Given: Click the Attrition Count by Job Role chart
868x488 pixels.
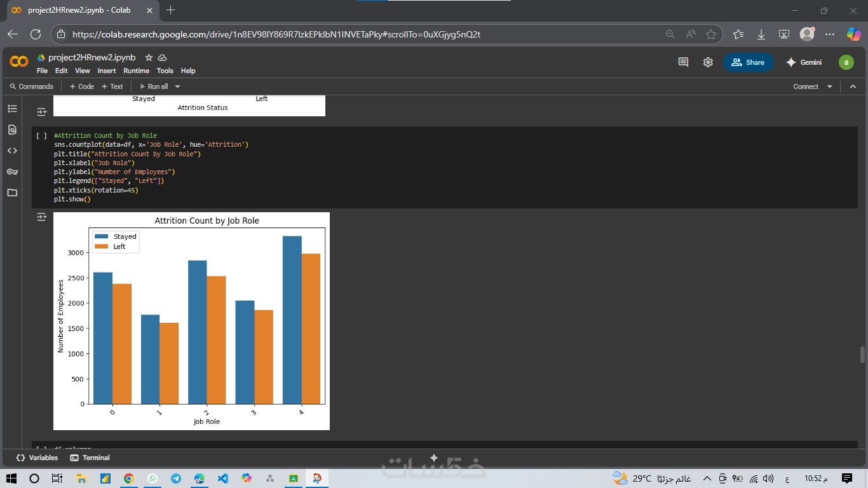Looking at the screenshot, I should (191, 321).
